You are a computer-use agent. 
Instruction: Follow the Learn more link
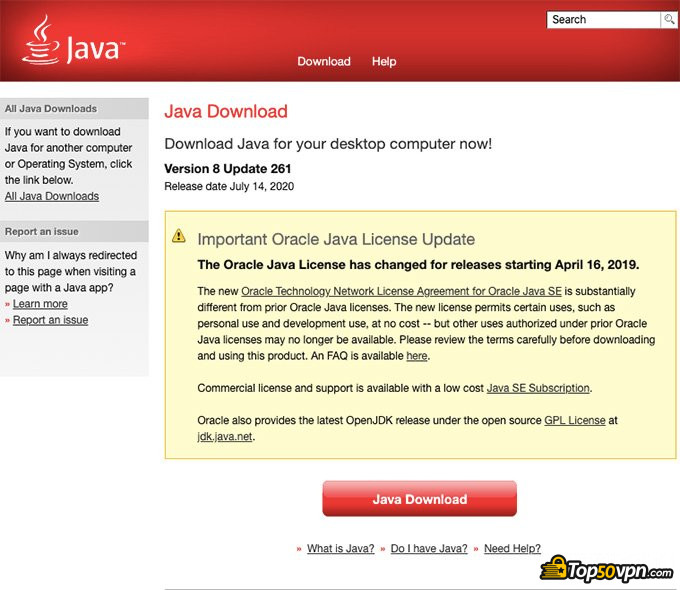(x=40, y=304)
